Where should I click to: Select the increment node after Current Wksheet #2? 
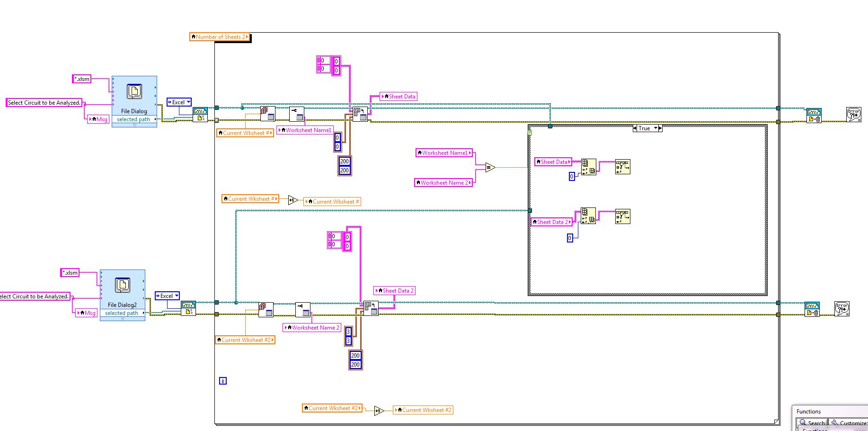click(379, 411)
